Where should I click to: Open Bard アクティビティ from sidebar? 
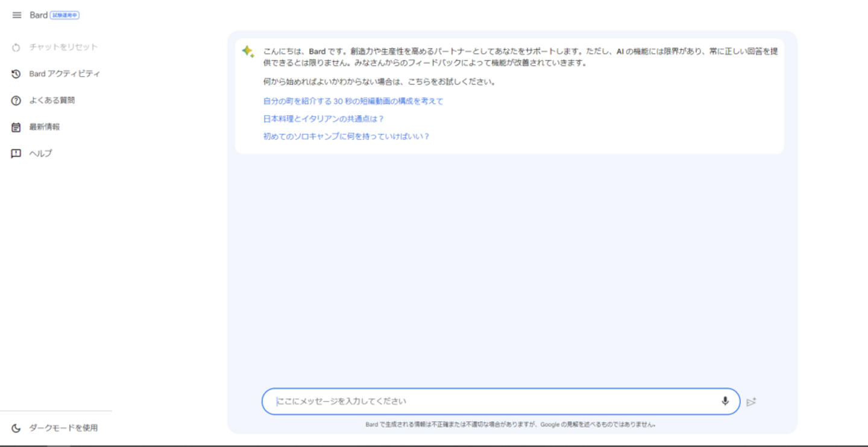point(64,74)
